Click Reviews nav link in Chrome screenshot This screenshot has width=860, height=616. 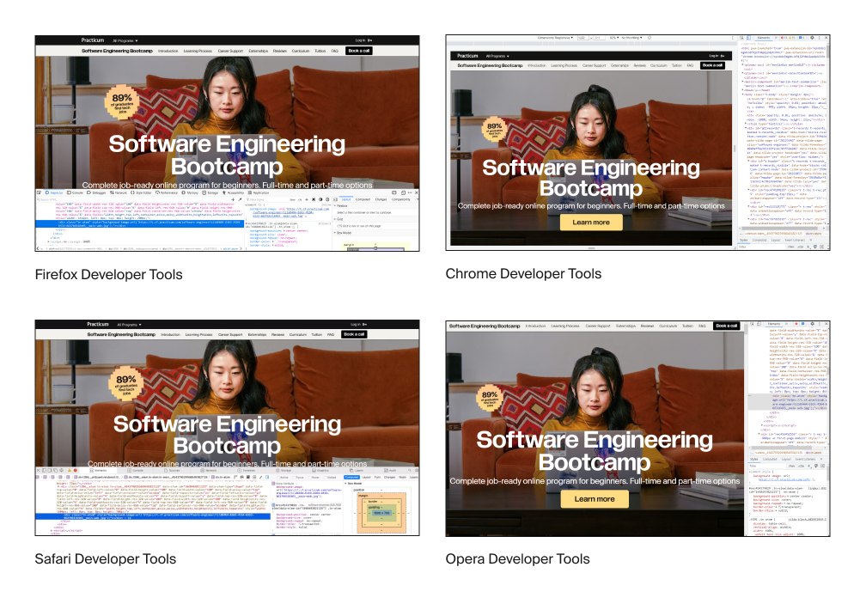coord(639,65)
